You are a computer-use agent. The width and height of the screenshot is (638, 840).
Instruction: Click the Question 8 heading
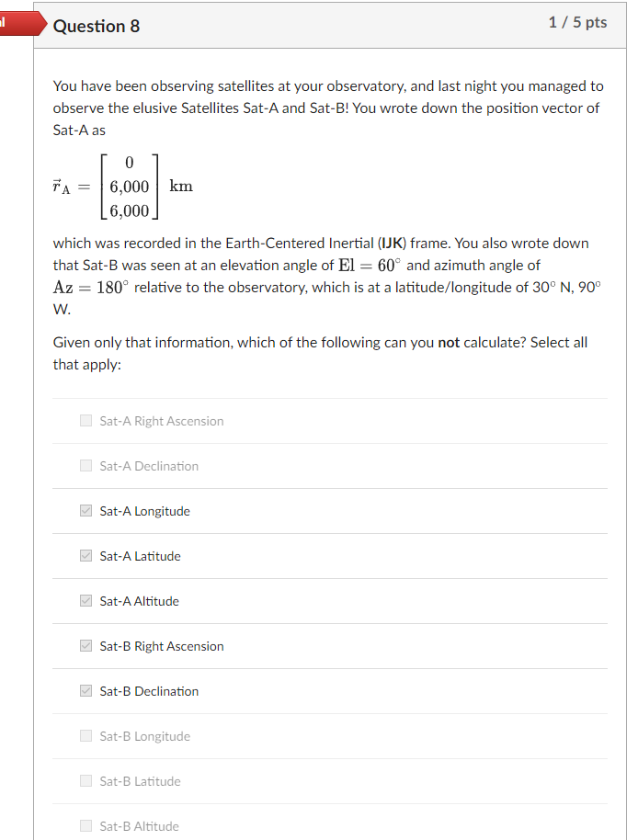coord(97,27)
